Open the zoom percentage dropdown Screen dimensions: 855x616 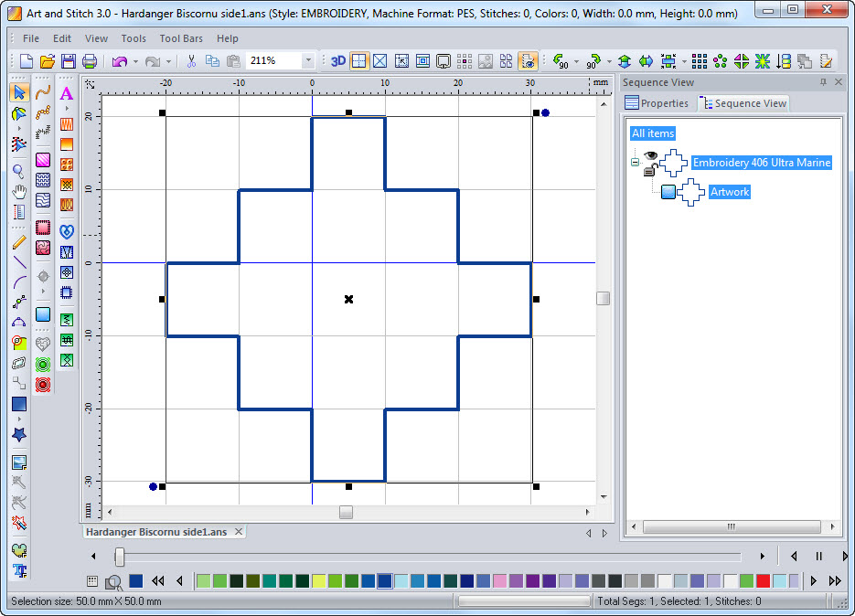308,60
